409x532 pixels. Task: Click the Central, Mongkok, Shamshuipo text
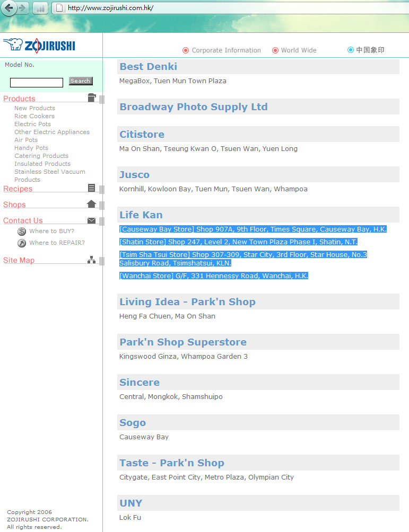(x=171, y=397)
